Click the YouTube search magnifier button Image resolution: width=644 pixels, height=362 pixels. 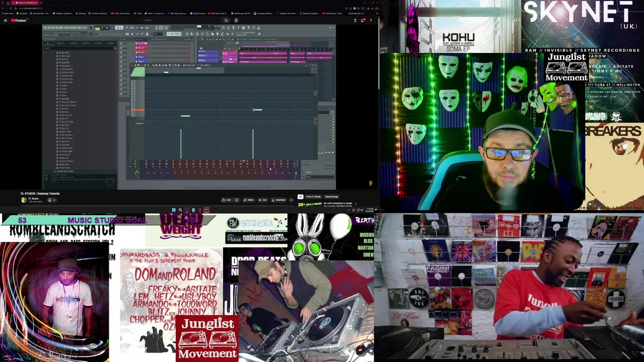(226, 21)
